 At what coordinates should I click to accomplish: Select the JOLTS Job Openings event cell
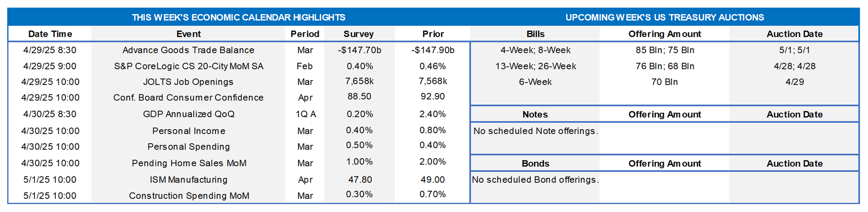click(188, 82)
